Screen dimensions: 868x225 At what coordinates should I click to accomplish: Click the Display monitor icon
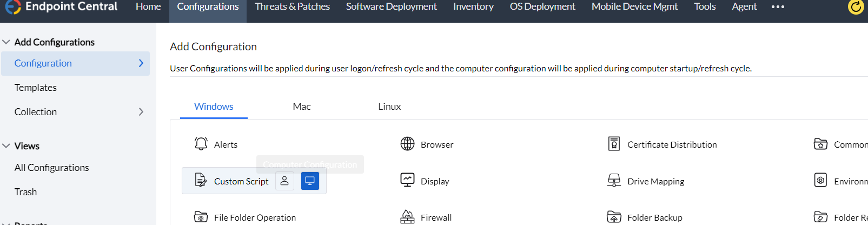(x=407, y=181)
